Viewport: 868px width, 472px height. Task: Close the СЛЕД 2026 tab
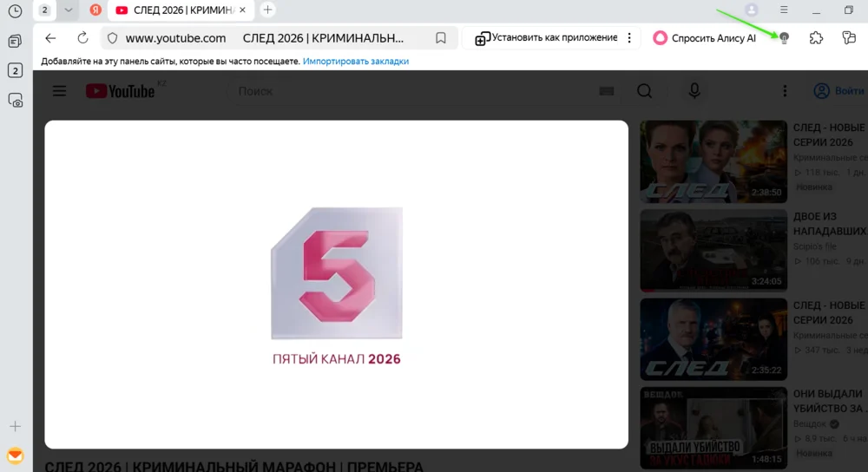pos(242,10)
